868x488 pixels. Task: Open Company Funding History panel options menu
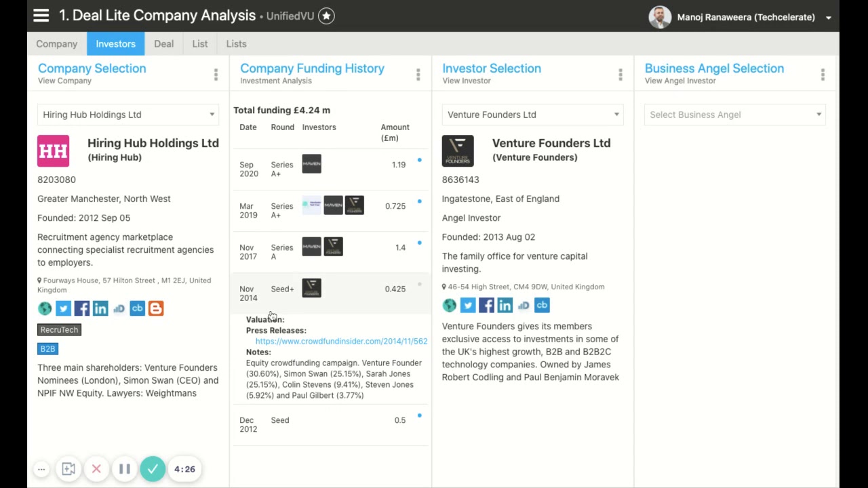pyautogui.click(x=418, y=75)
